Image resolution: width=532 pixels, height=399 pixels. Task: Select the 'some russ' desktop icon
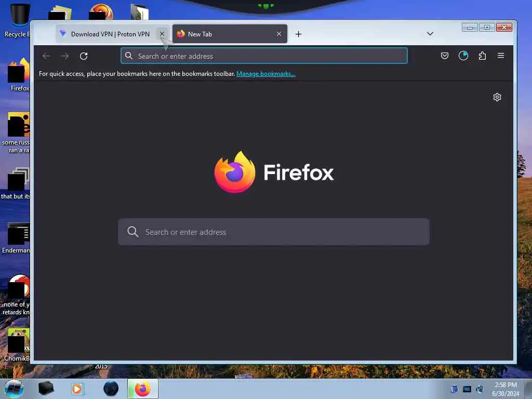tap(16, 132)
